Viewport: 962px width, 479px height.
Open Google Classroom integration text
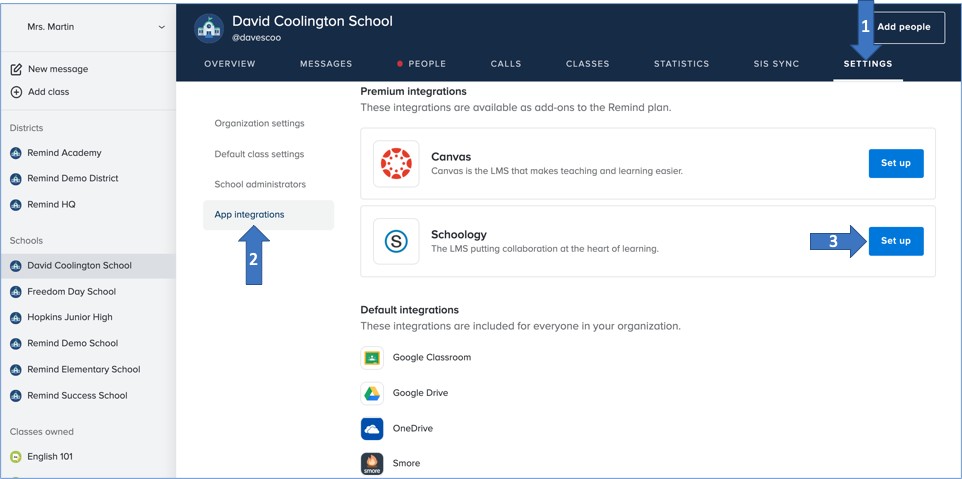(432, 358)
